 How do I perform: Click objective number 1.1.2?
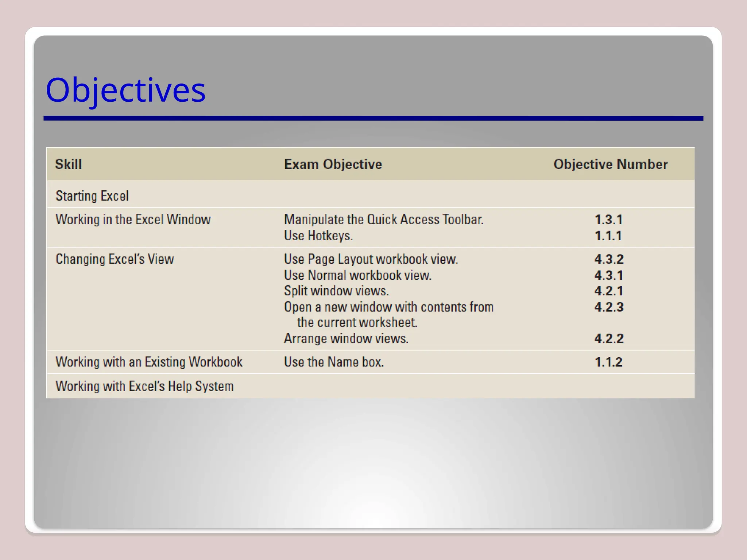pyautogui.click(x=608, y=362)
